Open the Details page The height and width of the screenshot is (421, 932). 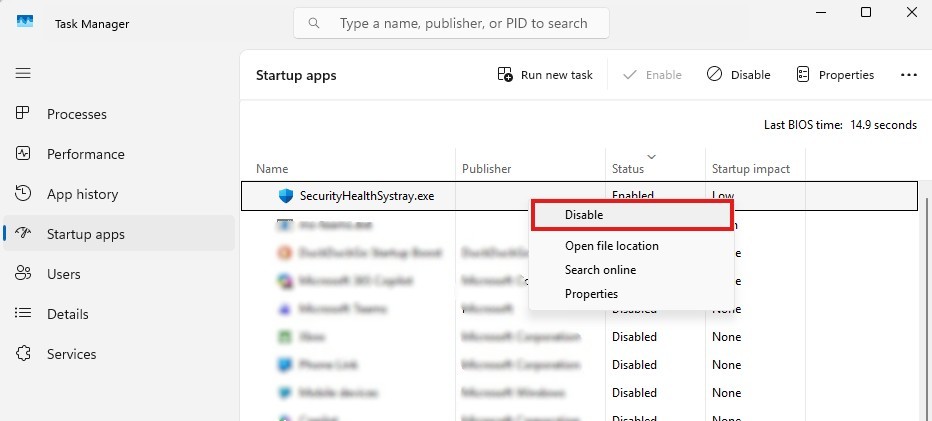[x=119, y=313]
